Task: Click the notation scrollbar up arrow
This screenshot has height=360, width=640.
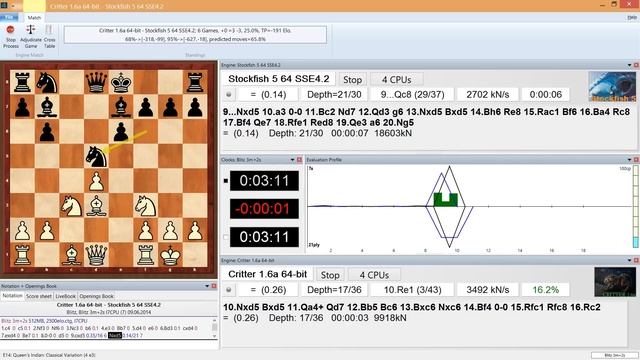Action: pyautogui.click(x=214, y=321)
